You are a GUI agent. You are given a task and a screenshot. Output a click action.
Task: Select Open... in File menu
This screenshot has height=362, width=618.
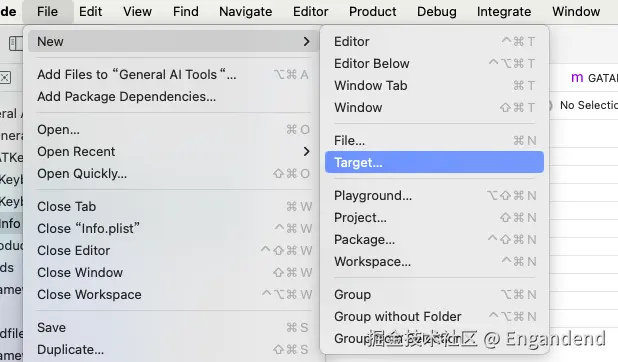click(173, 129)
